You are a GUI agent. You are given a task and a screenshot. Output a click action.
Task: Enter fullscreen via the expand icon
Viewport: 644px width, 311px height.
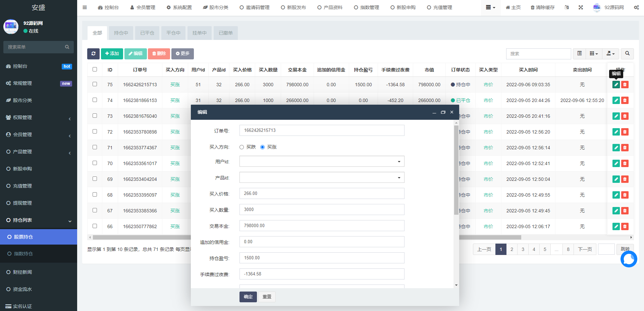pyautogui.click(x=581, y=7)
